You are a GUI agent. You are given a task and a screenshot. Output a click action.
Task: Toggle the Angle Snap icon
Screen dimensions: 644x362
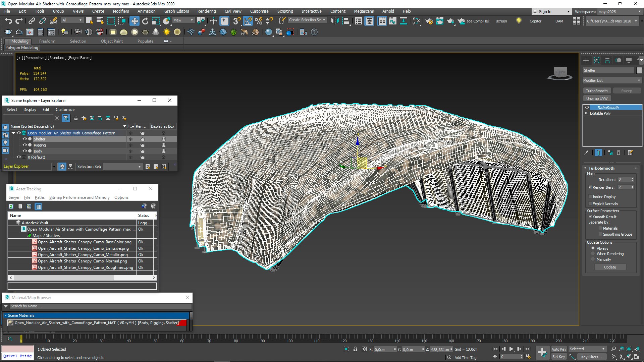[x=248, y=21]
